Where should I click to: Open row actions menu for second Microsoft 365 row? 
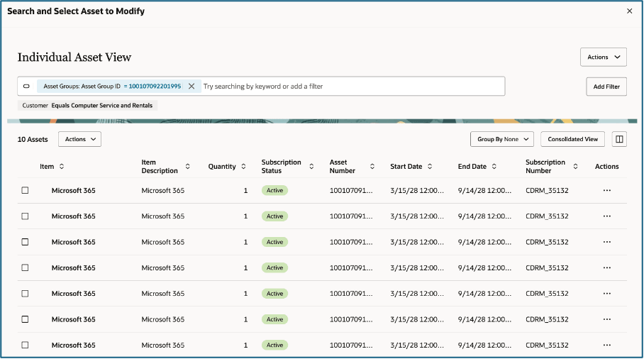click(x=607, y=216)
